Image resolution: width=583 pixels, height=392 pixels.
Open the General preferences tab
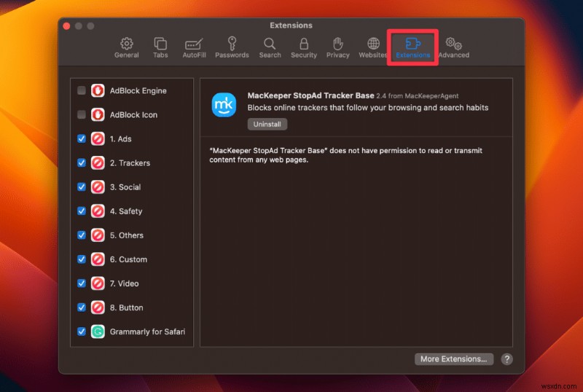(x=126, y=47)
